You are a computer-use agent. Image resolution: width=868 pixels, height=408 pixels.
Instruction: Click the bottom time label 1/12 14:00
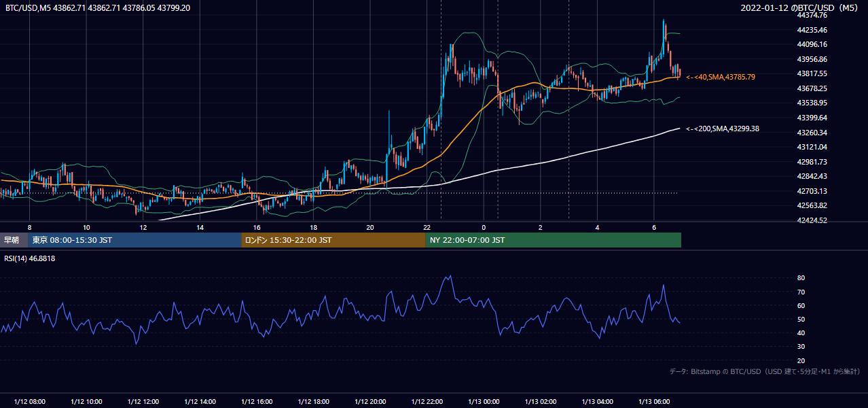(x=200, y=401)
